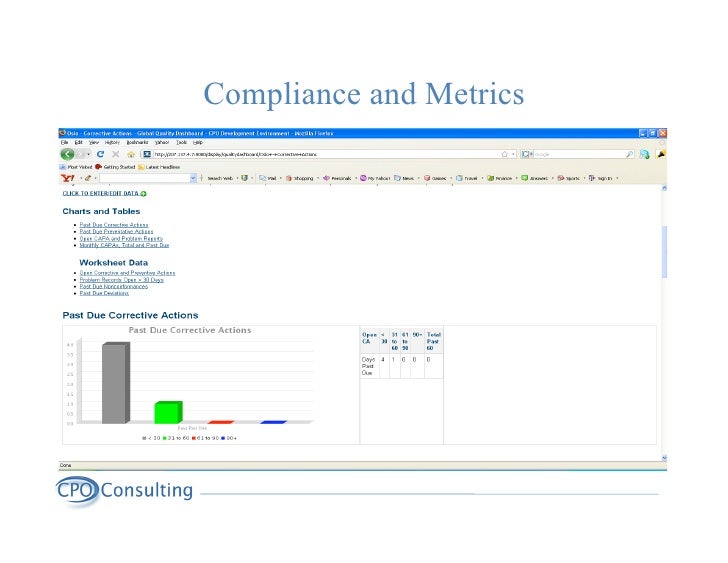
Task: Click the scroll-down arrow of the page scrollbar
Action: pos(664,458)
